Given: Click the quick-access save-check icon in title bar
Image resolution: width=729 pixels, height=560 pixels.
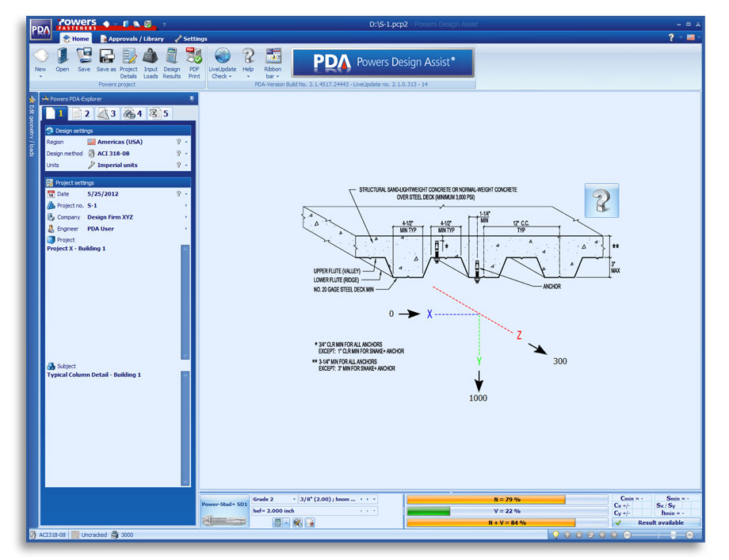Looking at the screenshot, I should click(148, 25).
